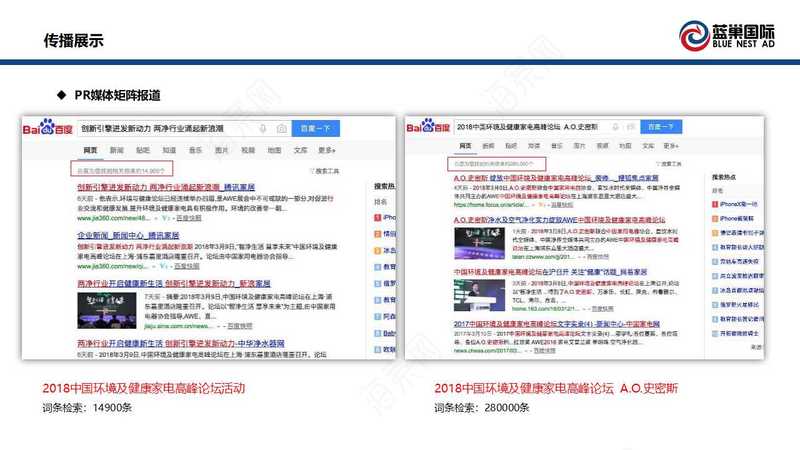This screenshot has width=800, height=450.
Task: Click the iPhoneX hot search entry in the right screenshot
Action: 739,204
